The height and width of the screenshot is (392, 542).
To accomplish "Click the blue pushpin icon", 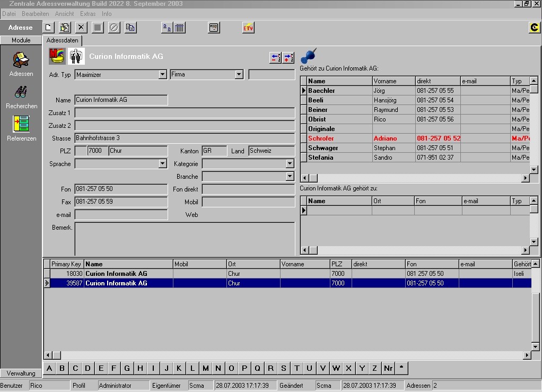I will (x=309, y=56).
